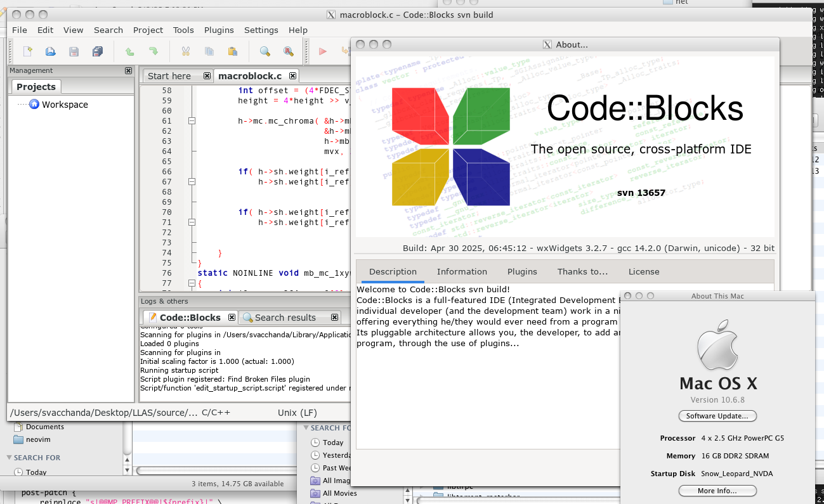The width and height of the screenshot is (824, 504).
Task: Open the Help menu
Action: pyautogui.click(x=298, y=30)
